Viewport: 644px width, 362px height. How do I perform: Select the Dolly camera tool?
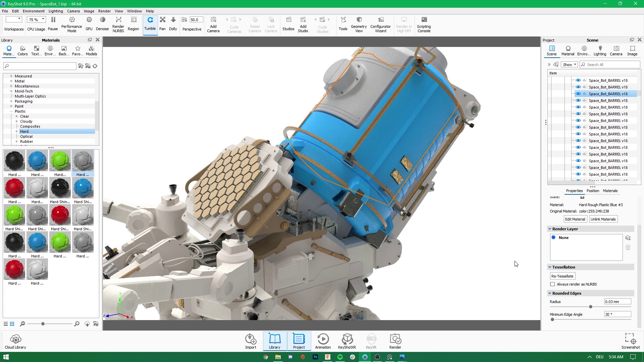[x=173, y=23]
